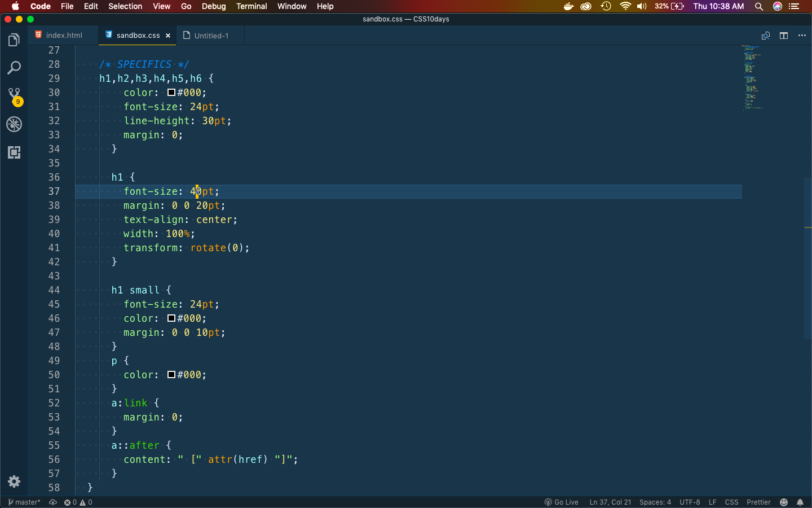Screen dimensions: 812x508
Task: Click the content attr(href) line
Action: click(210, 459)
